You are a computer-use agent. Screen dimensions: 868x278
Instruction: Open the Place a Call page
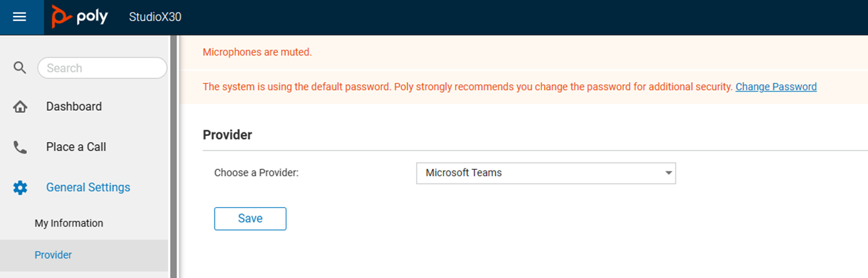click(76, 147)
